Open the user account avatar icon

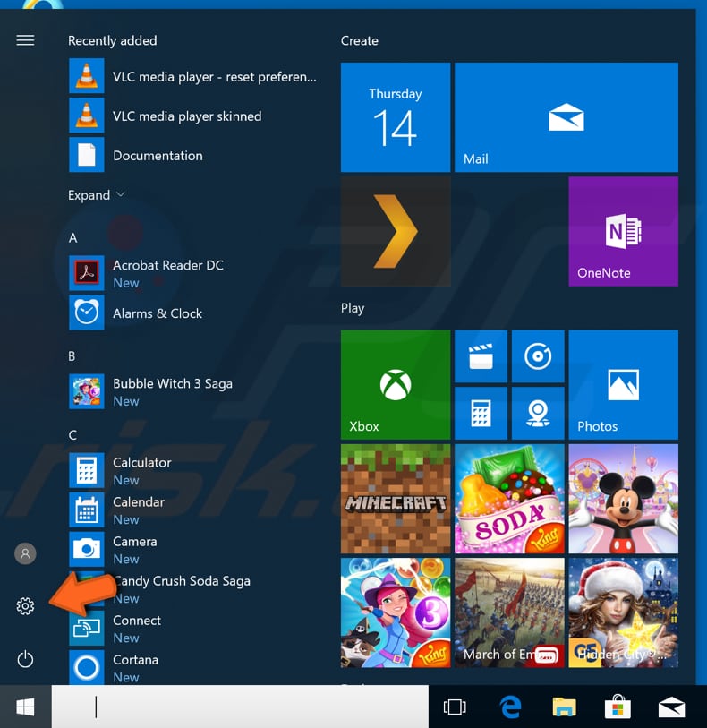click(25, 553)
